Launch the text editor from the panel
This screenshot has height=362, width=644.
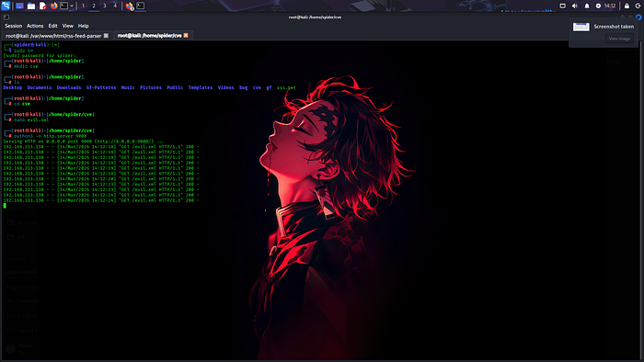42,6
